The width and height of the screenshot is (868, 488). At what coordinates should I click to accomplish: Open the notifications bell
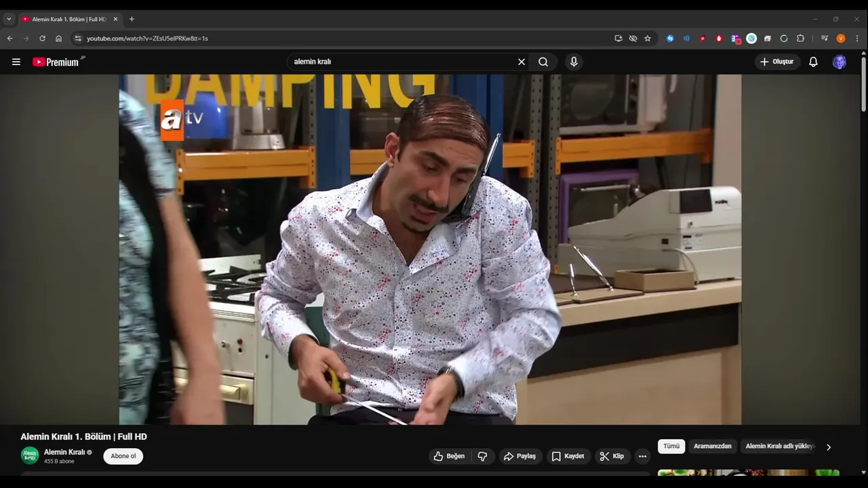(x=813, y=62)
